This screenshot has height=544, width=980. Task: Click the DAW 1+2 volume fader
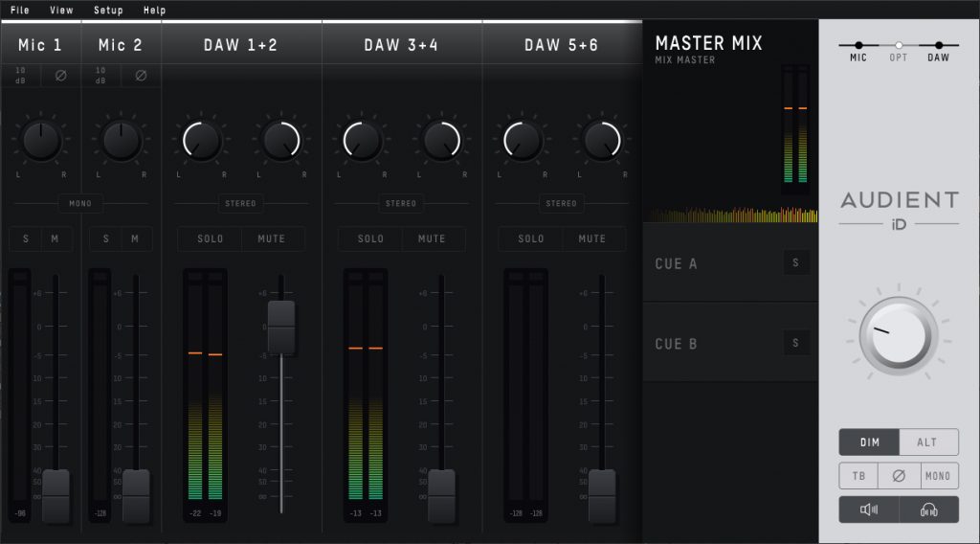pyautogui.click(x=281, y=326)
